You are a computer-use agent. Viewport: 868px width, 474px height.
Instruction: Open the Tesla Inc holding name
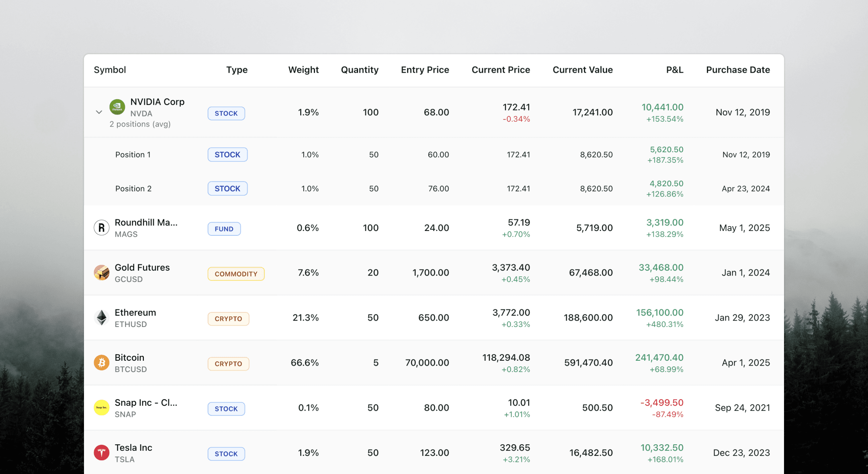133,447
